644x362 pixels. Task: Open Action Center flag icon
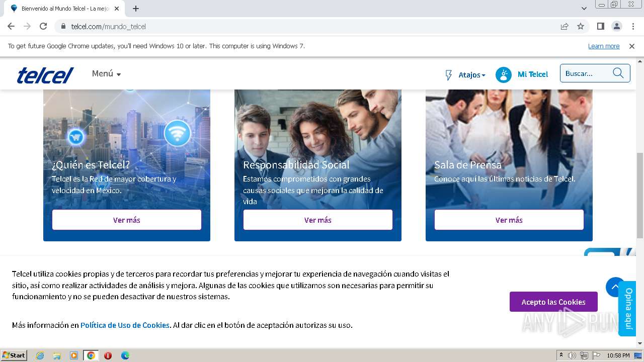[x=596, y=355]
